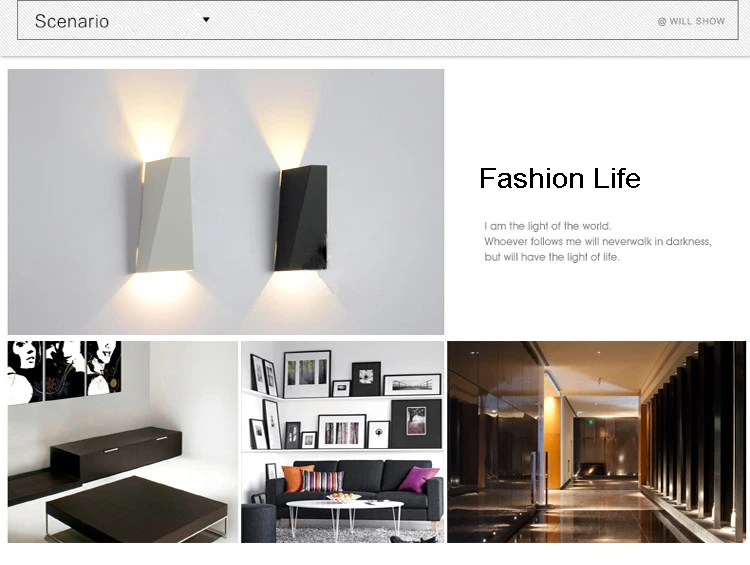View the dark coffee table room photo
This screenshot has width=750, height=565.
[122, 442]
